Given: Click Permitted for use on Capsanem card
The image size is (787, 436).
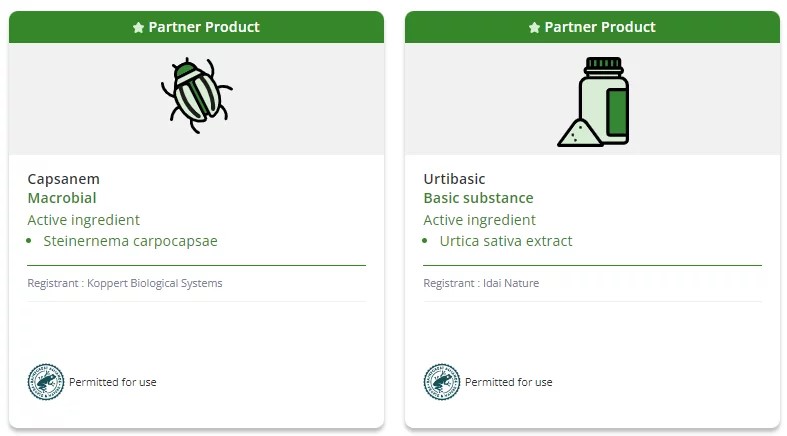Looking at the screenshot, I should pyautogui.click(x=113, y=382).
